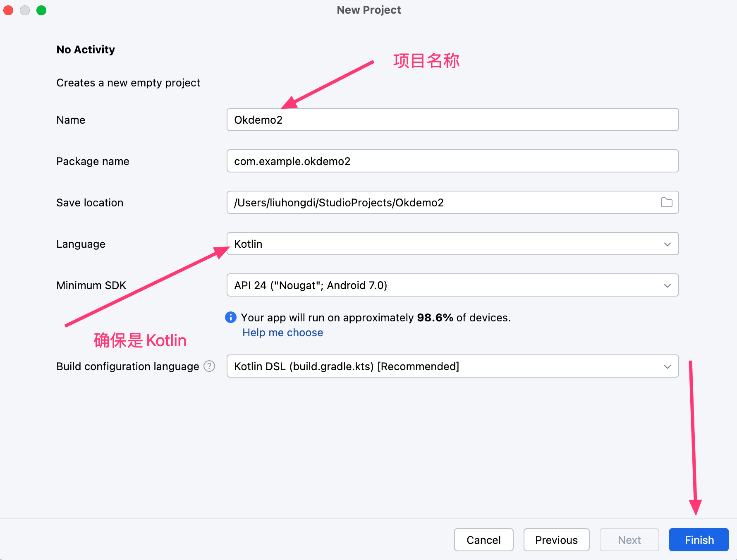Browse for save location folder icon
The width and height of the screenshot is (737, 560).
666,202
